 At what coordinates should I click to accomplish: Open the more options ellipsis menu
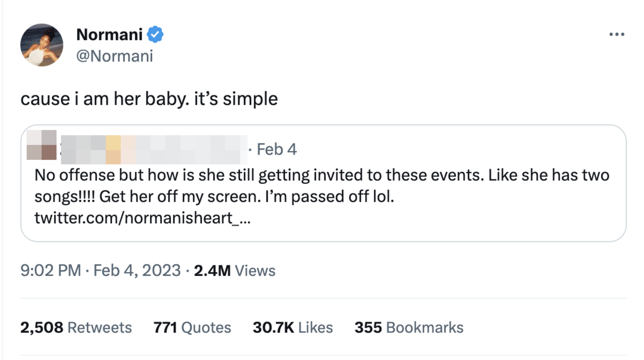[x=617, y=34]
